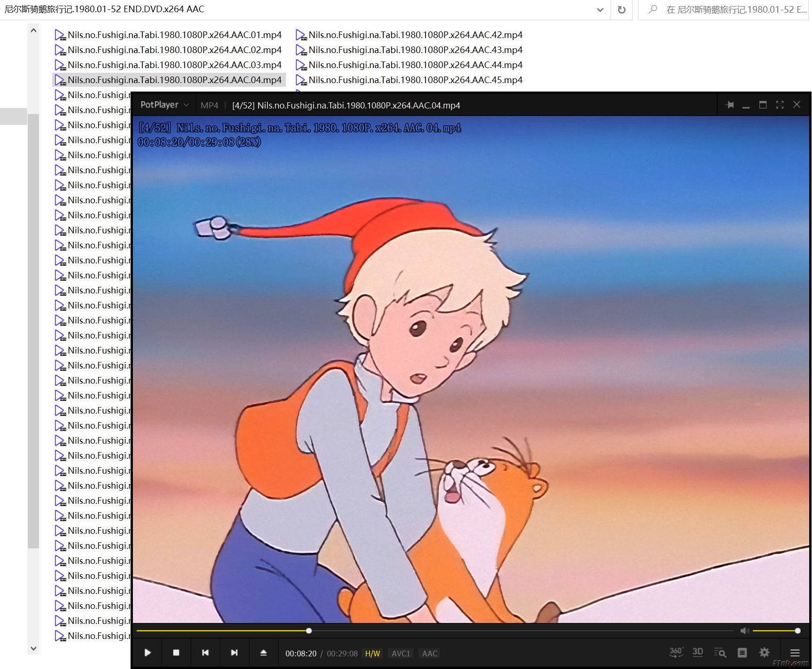Image resolution: width=812 pixels, height=669 pixels.
Task: Select highlighted file Nils AAC.04.mp4
Action: (169, 80)
